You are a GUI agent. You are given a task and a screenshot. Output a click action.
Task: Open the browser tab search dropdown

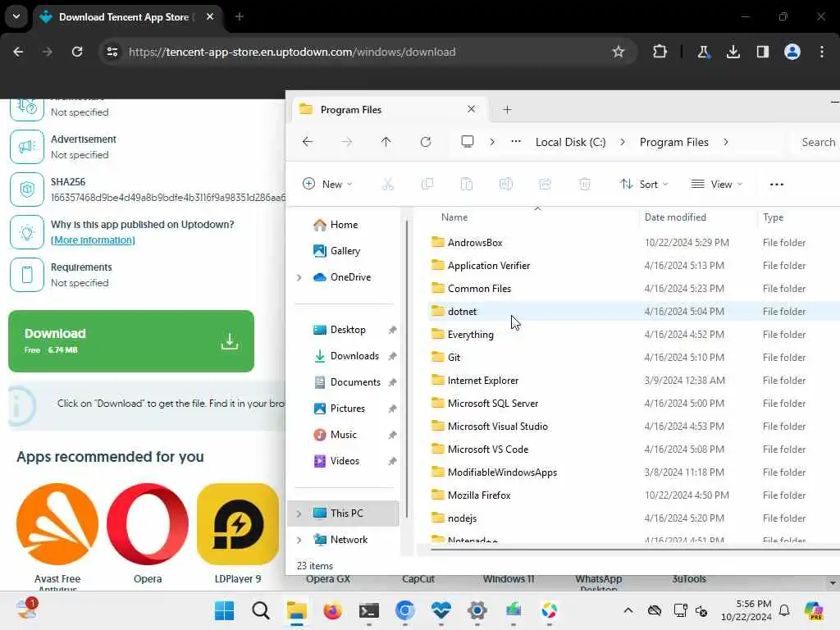click(16, 16)
